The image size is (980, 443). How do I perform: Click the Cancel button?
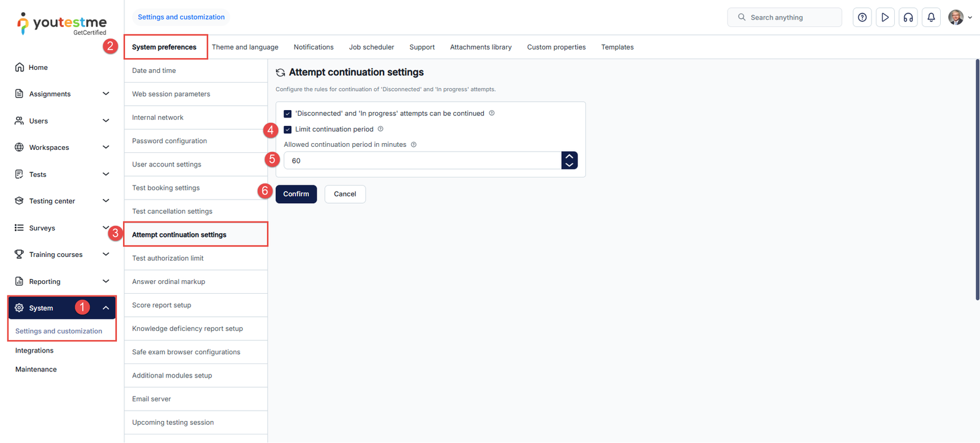tap(345, 194)
